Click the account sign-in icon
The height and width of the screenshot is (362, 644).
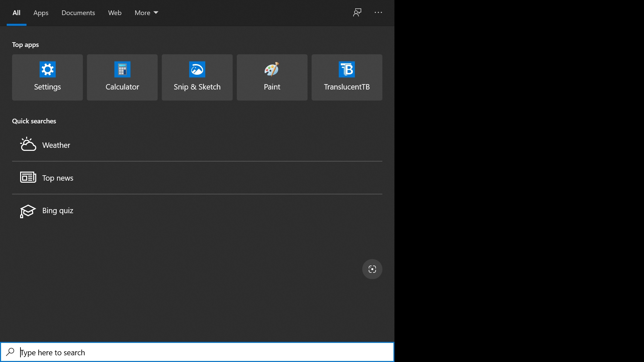pos(358,12)
